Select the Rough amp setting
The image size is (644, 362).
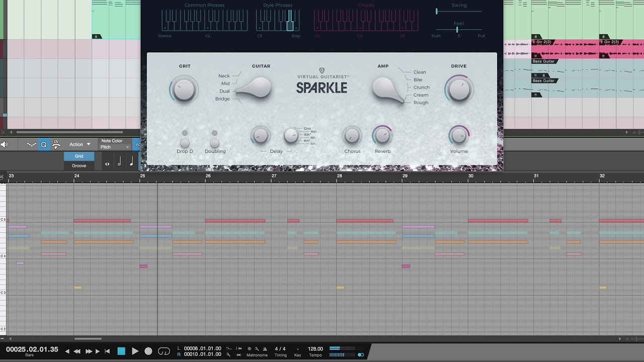pos(421,103)
